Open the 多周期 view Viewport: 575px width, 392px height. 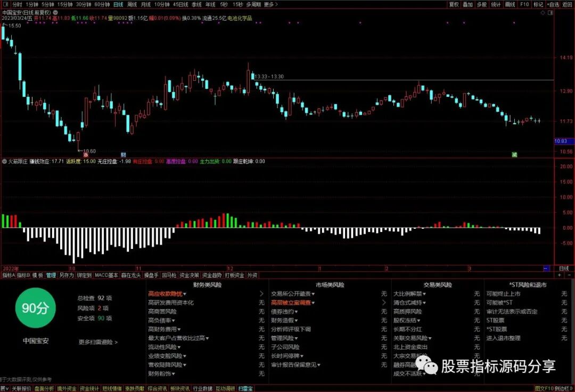coord(253,4)
